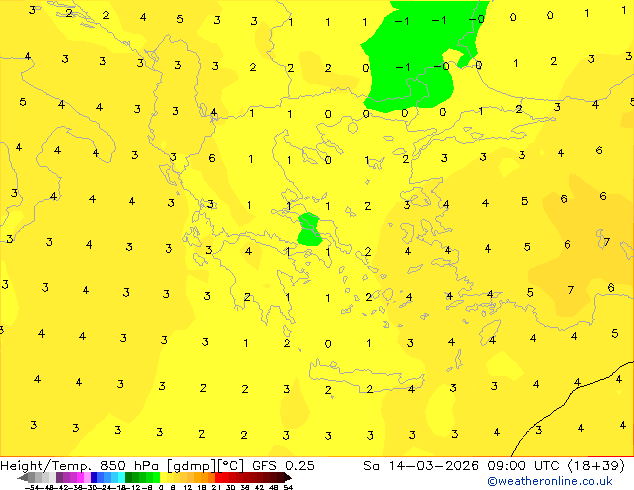Click the 'Height/Temp. 850 hPa' title text
634x490 pixels.
(x=79, y=466)
